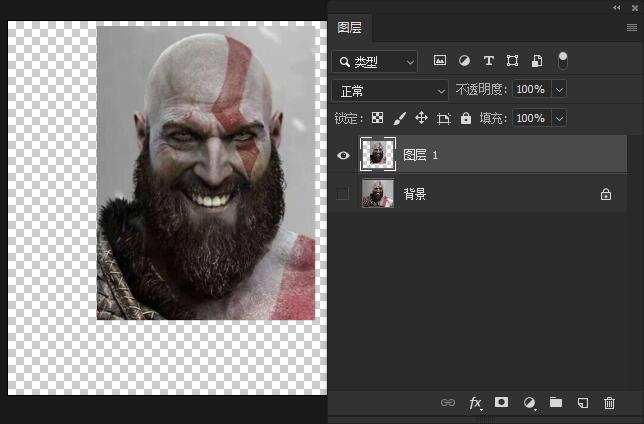The height and width of the screenshot is (424, 644).
Task: Show the 背景 layer visibility box
Action: pyautogui.click(x=343, y=194)
